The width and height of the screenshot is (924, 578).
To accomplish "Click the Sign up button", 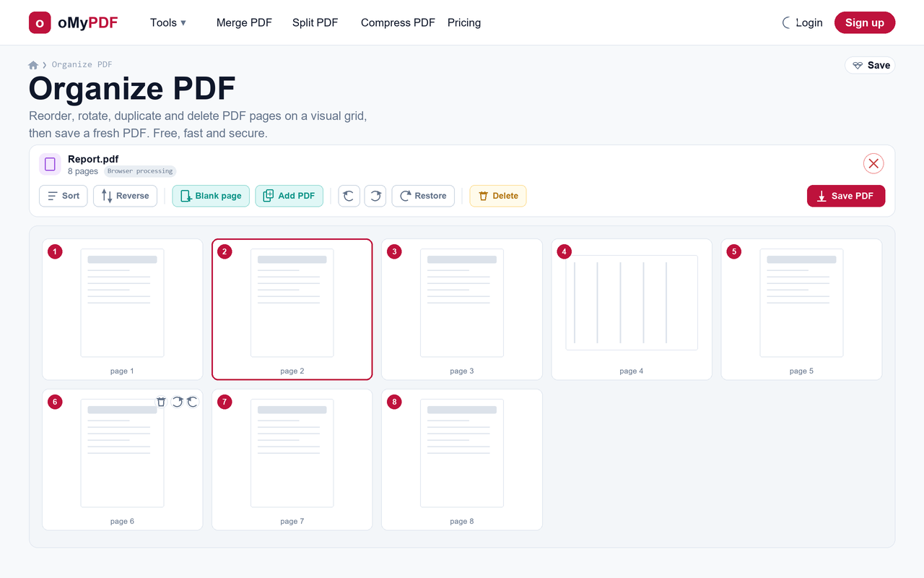I will (x=865, y=22).
